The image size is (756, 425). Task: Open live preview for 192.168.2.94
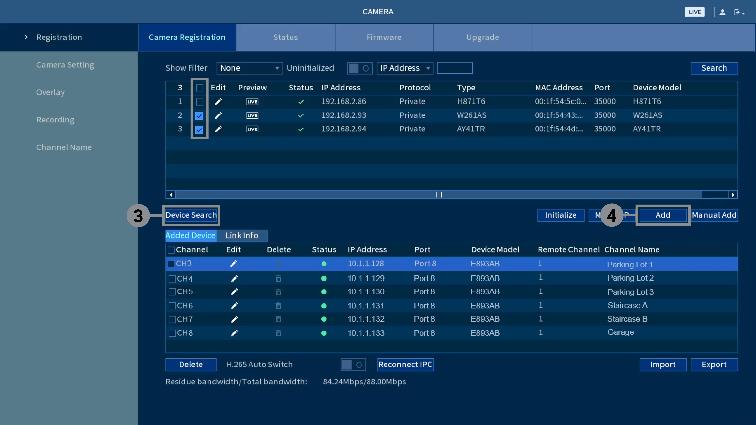(x=252, y=129)
